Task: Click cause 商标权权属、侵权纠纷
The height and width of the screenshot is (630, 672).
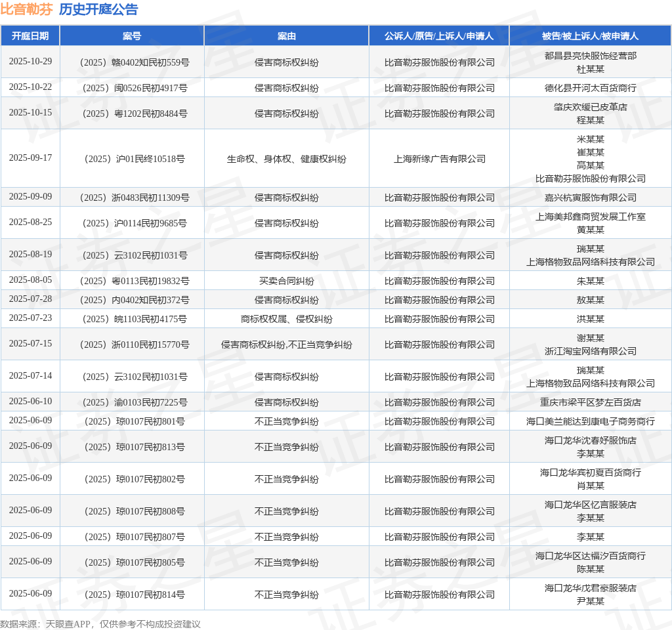Action: 286,319
